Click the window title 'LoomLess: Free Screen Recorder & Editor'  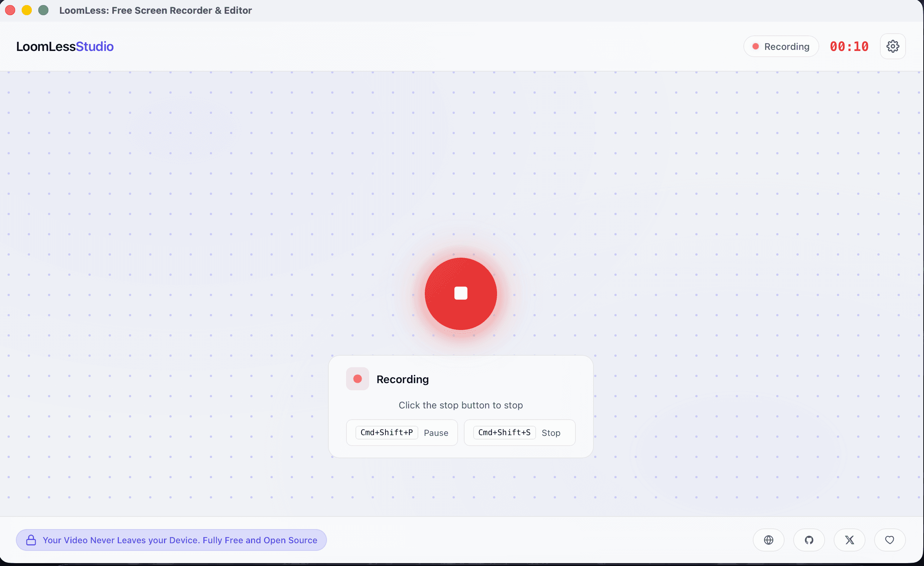click(155, 10)
